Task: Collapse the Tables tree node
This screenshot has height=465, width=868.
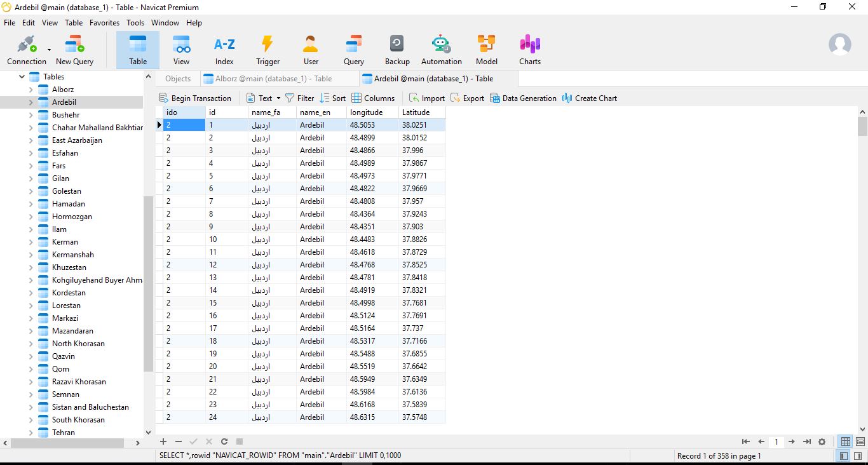Action: point(22,77)
